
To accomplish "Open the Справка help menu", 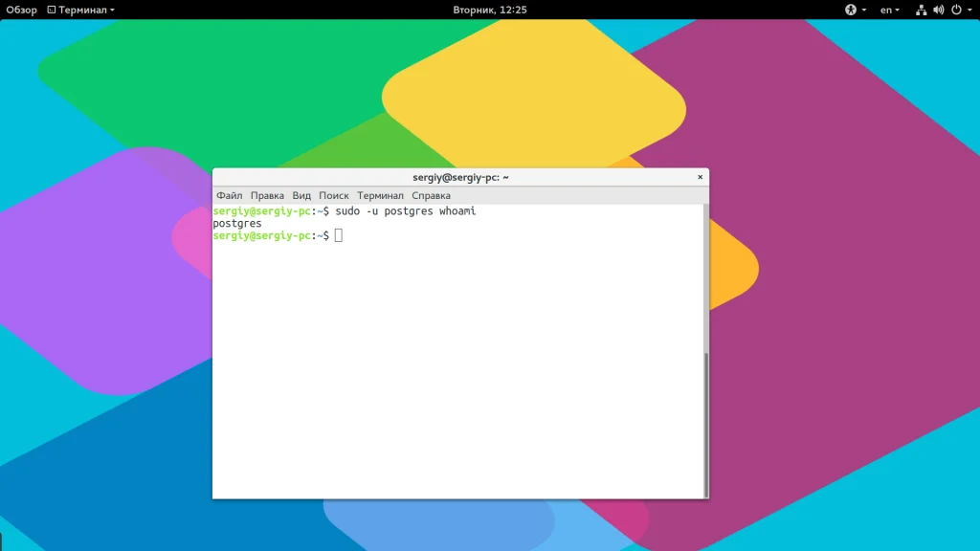I will click(431, 195).
